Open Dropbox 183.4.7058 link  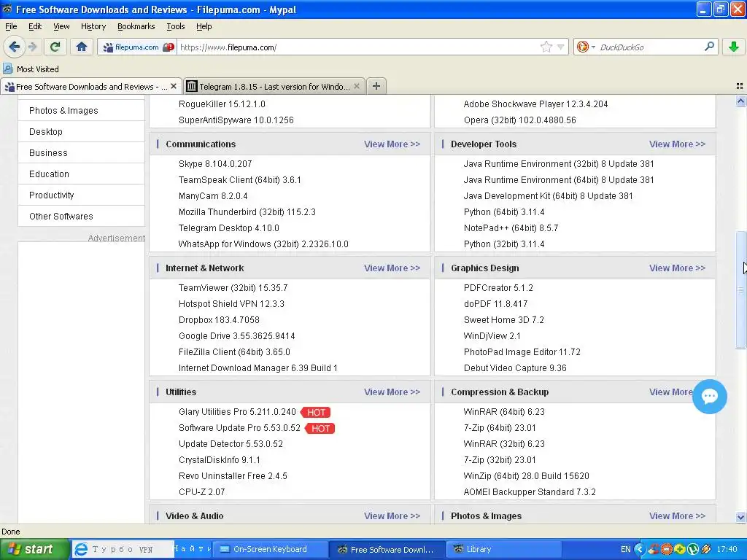(x=219, y=320)
